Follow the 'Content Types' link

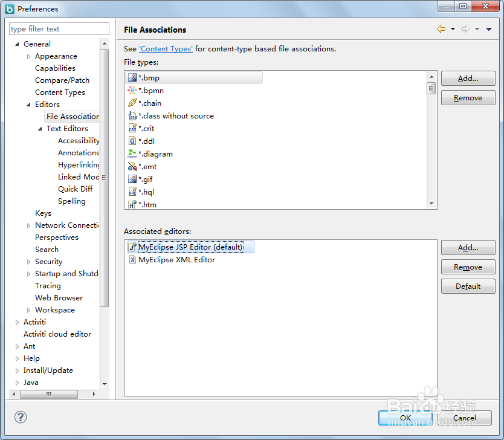(x=166, y=49)
